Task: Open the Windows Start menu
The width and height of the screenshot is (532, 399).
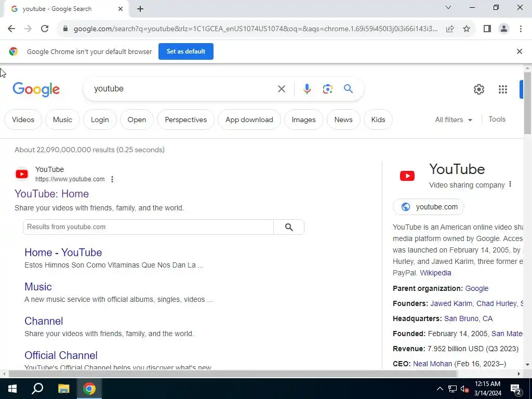Action: [12, 389]
